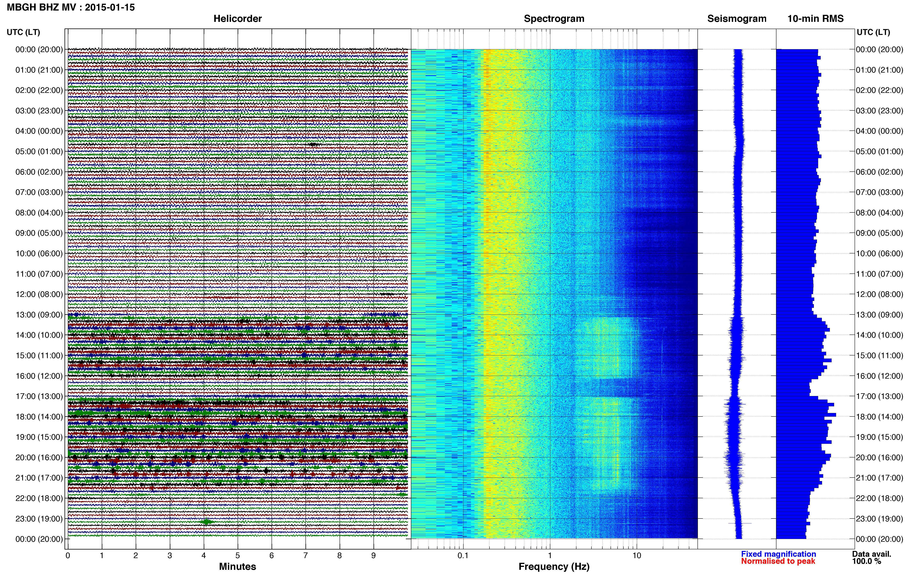Click the '0.1' tick on the Frequency axis
The height and width of the screenshot is (578, 924).
[463, 556]
